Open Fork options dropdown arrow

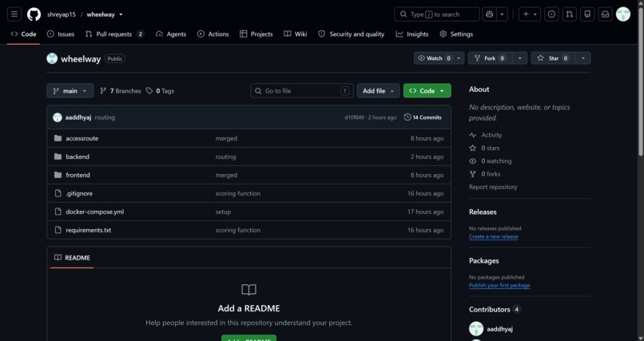coord(519,58)
